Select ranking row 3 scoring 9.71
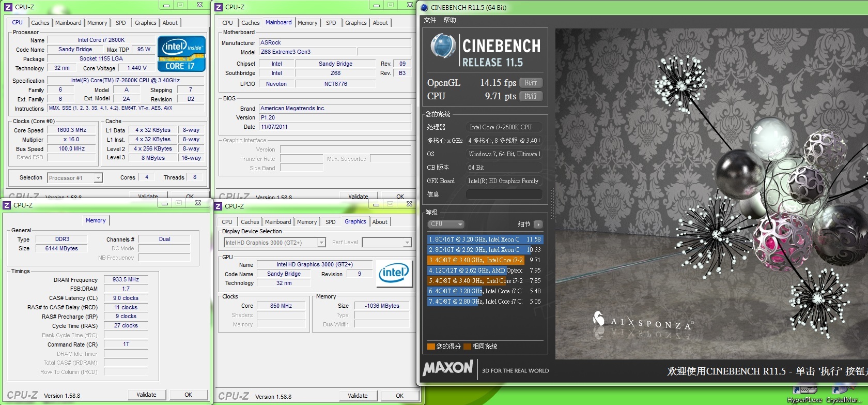Viewport: 868px width, 405px height. (x=485, y=260)
